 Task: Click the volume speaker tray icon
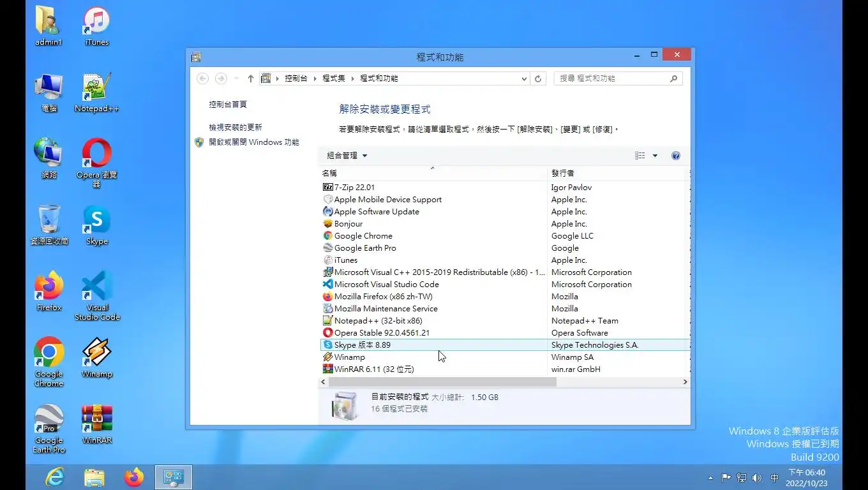(757, 477)
